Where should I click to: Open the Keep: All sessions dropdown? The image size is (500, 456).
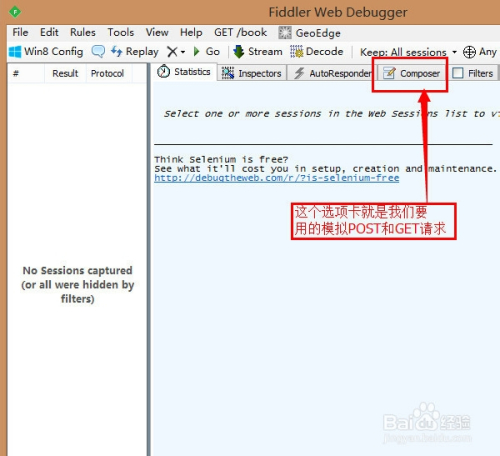(x=408, y=52)
